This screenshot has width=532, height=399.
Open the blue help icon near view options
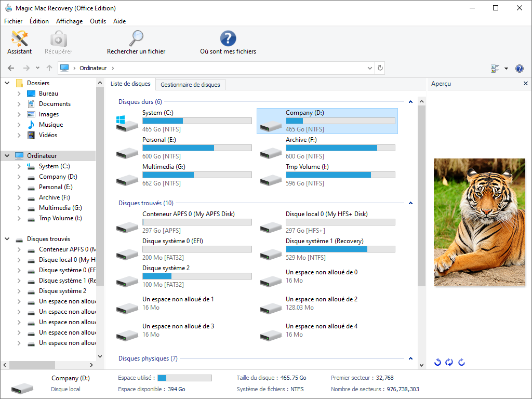coord(519,69)
